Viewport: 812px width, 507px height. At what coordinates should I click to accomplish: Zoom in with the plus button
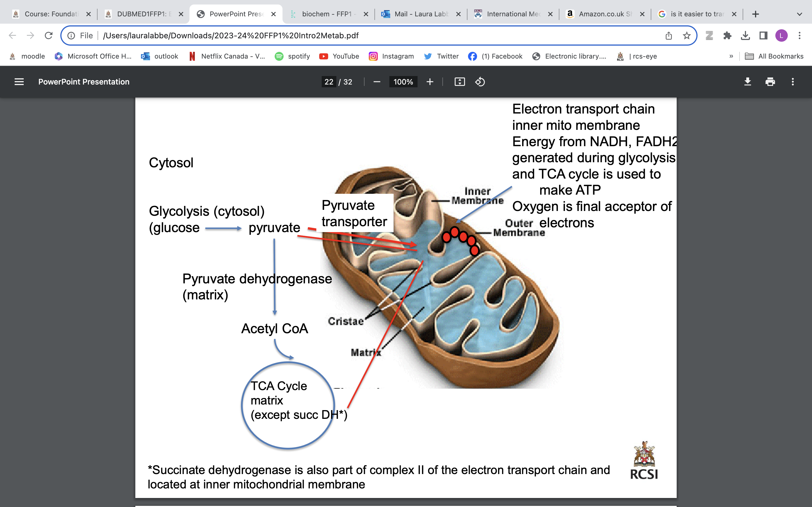pyautogui.click(x=430, y=82)
